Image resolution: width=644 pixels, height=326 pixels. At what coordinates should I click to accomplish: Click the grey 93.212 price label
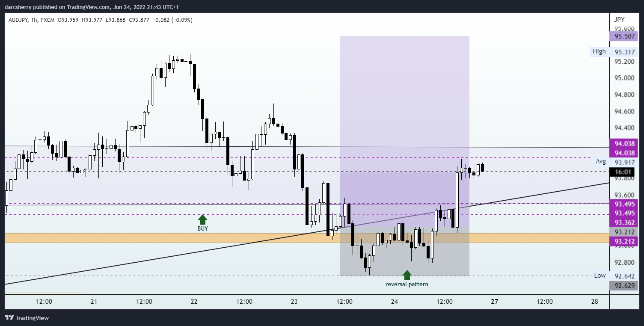point(624,232)
